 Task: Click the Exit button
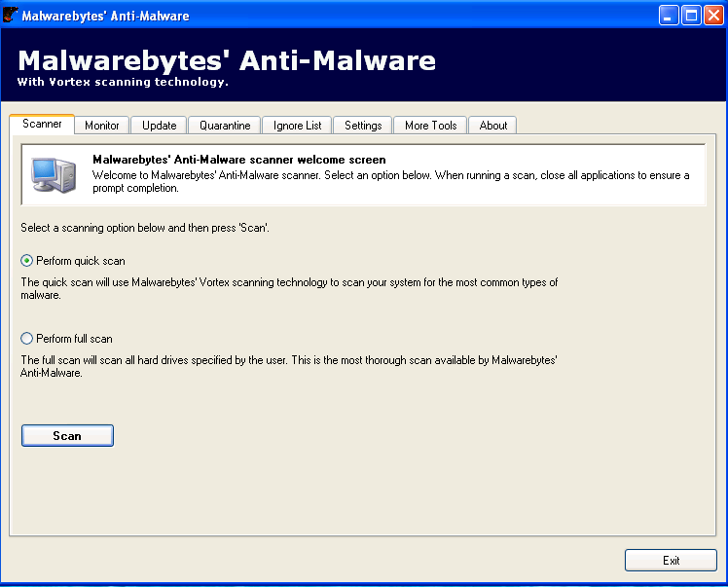pyautogui.click(x=671, y=561)
